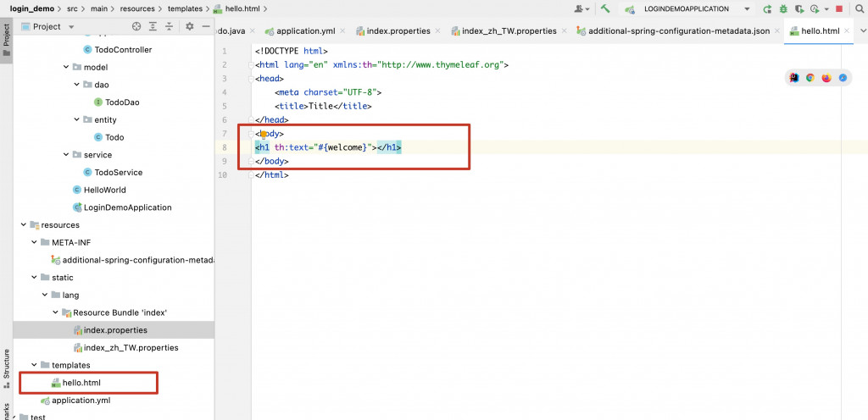
Task: Collapse the dao folder in tree
Action: 77,86
